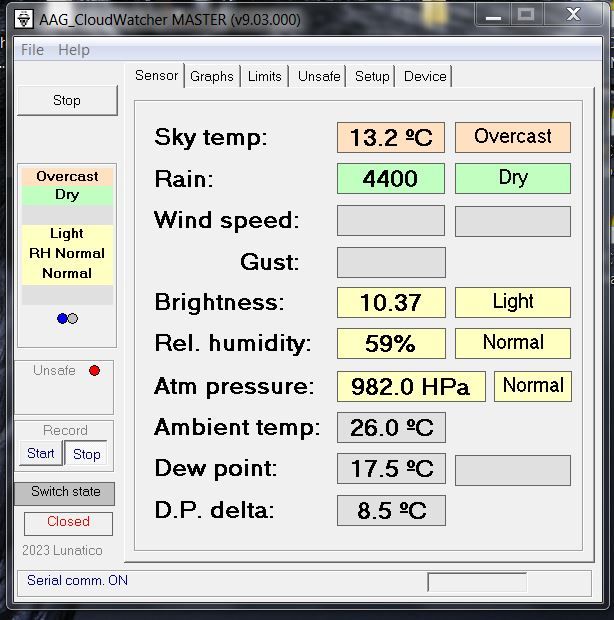Switch to the Sensor tab
Viewport: 614px width, 620px height.
click(x=156, y=75)
